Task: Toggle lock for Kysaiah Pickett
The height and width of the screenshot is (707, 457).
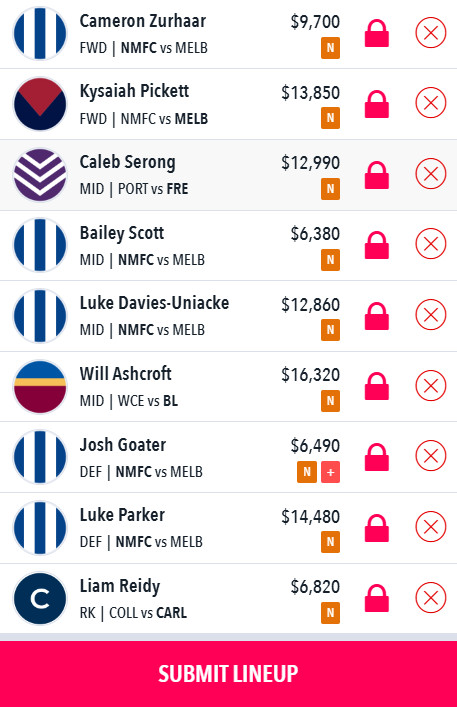Action: pyautogui.click(x=376, y=104)
